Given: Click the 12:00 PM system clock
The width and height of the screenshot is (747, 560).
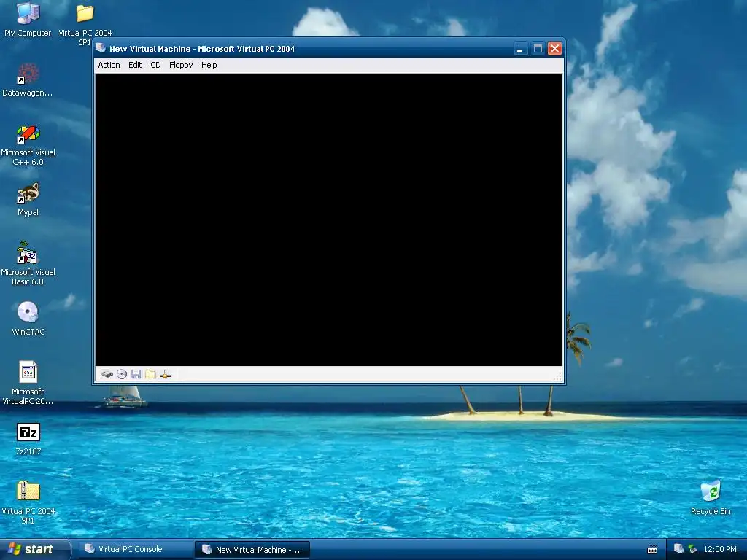Looking at the screenshot, I should tap(720, 549).
